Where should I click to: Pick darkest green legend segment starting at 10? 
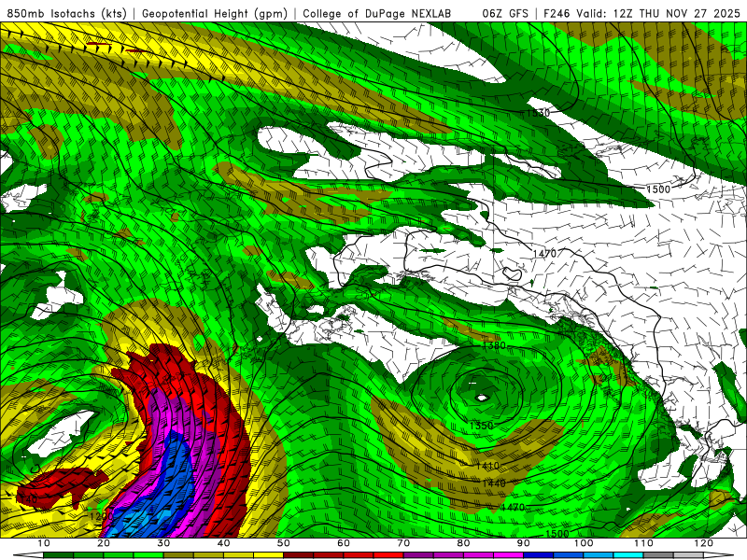(x=59, y=555)
